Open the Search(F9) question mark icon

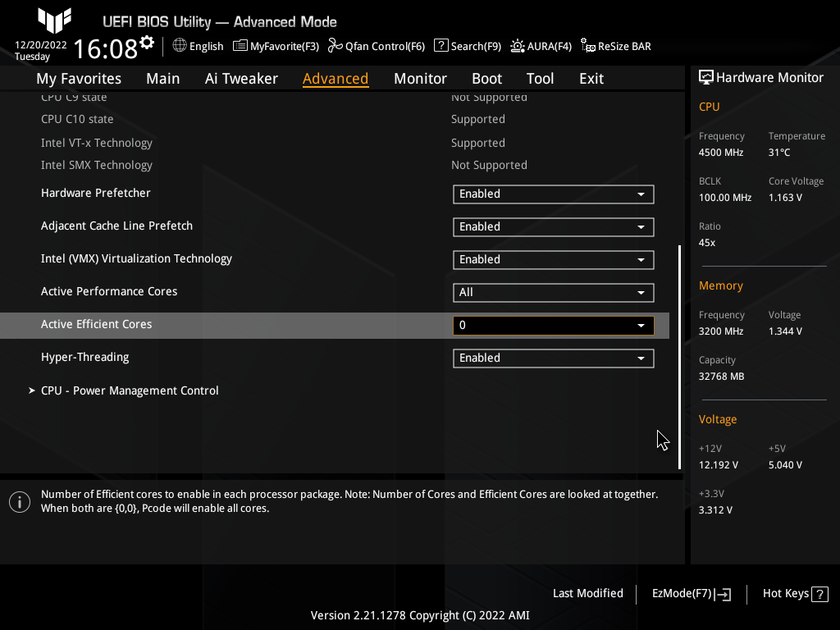[x=441, y=46]
